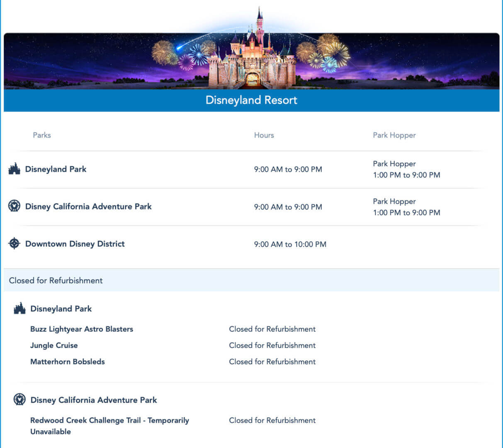Click the Closed for Refurbishment section header
Viewport: 503px width, 448px height.
coord(251,280)
